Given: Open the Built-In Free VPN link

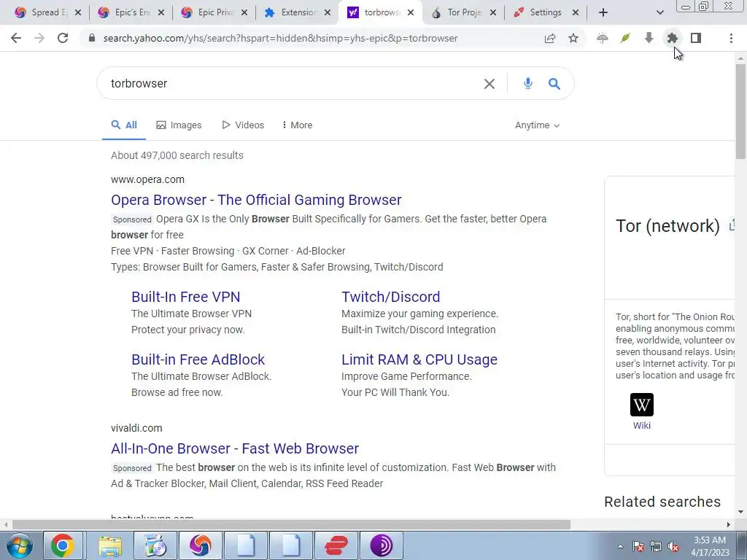Looking at the screenshot, I should tap(186, 297).
